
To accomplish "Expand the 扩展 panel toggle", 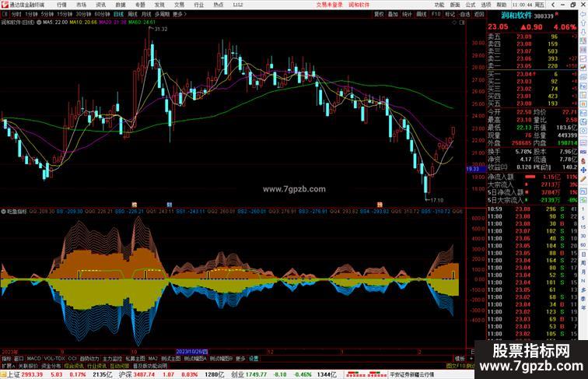I will point(8,366).
